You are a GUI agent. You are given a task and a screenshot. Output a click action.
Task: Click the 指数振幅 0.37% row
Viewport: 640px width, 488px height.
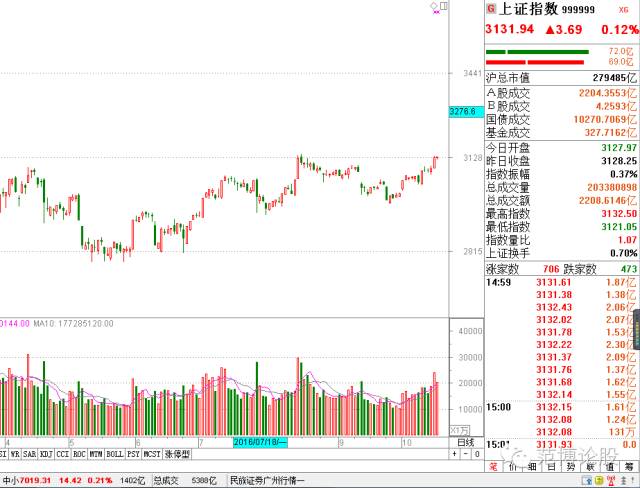[x=561, y=174]
